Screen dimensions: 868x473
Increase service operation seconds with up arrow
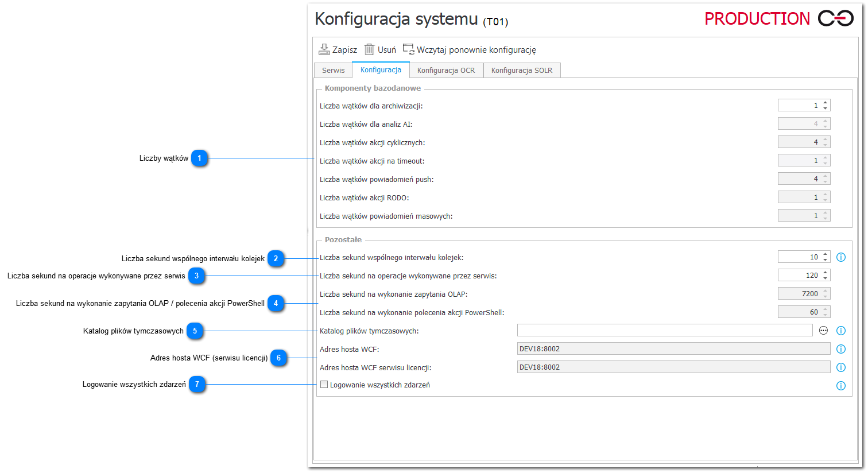825,273
